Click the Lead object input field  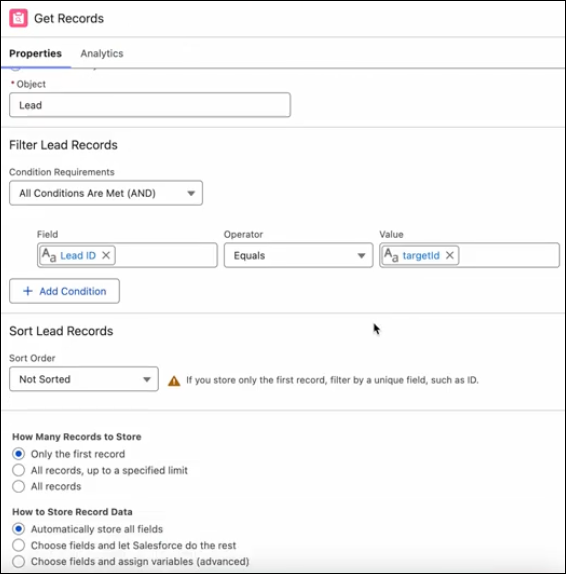[150, 105]
